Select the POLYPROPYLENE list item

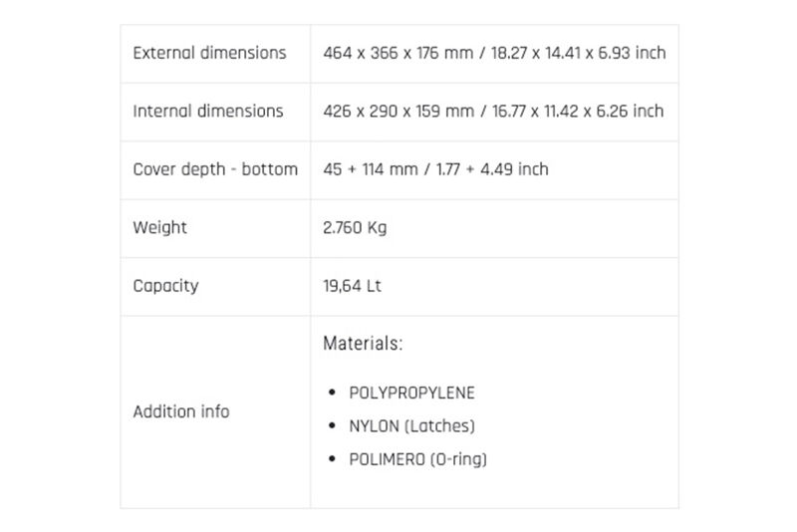411,393
